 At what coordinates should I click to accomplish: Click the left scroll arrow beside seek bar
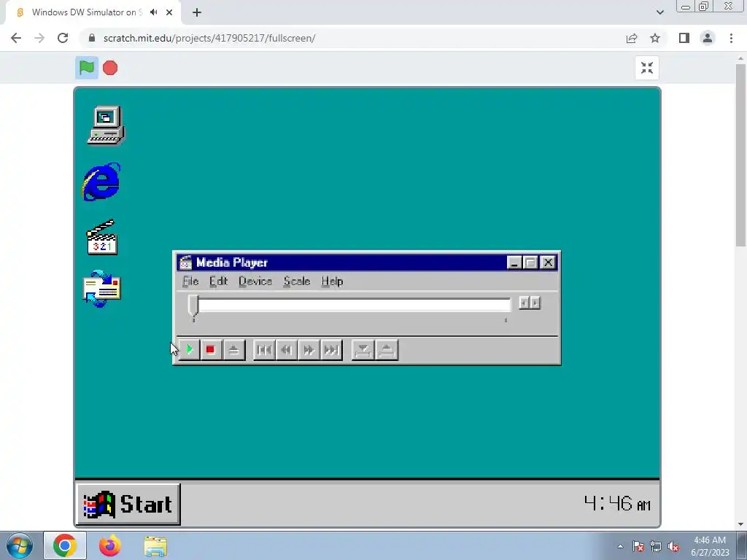point(524,303)
